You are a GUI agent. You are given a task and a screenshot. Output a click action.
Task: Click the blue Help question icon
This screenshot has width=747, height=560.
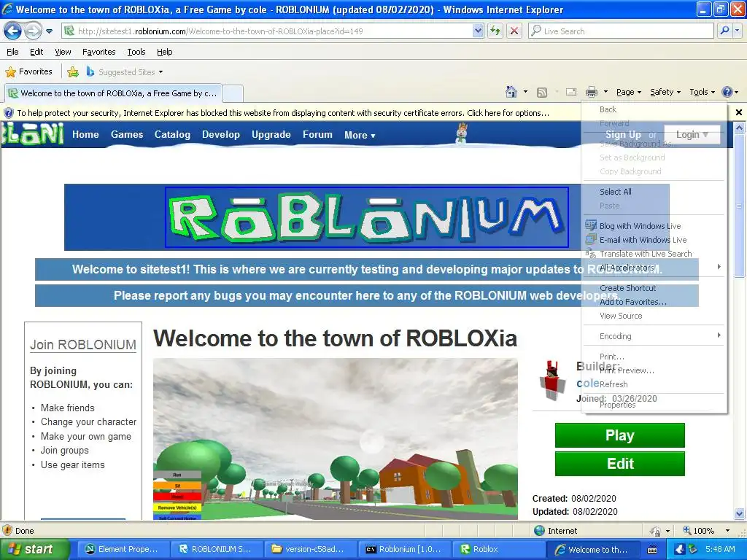[x=727, y=92]
